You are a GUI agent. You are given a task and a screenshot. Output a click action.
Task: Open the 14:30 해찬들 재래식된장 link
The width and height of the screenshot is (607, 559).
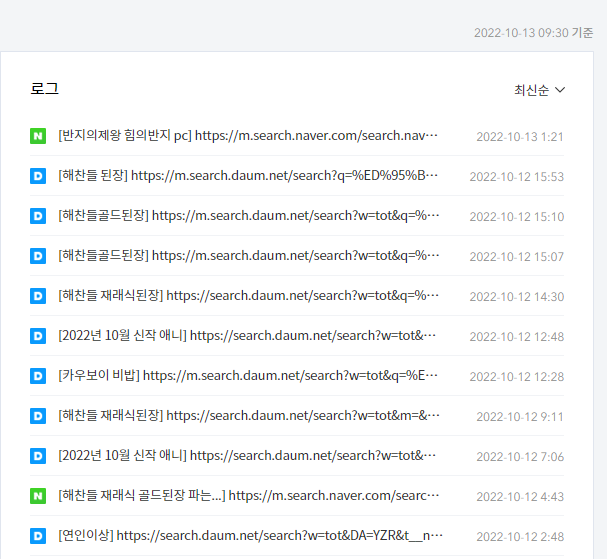pos(249,296)
